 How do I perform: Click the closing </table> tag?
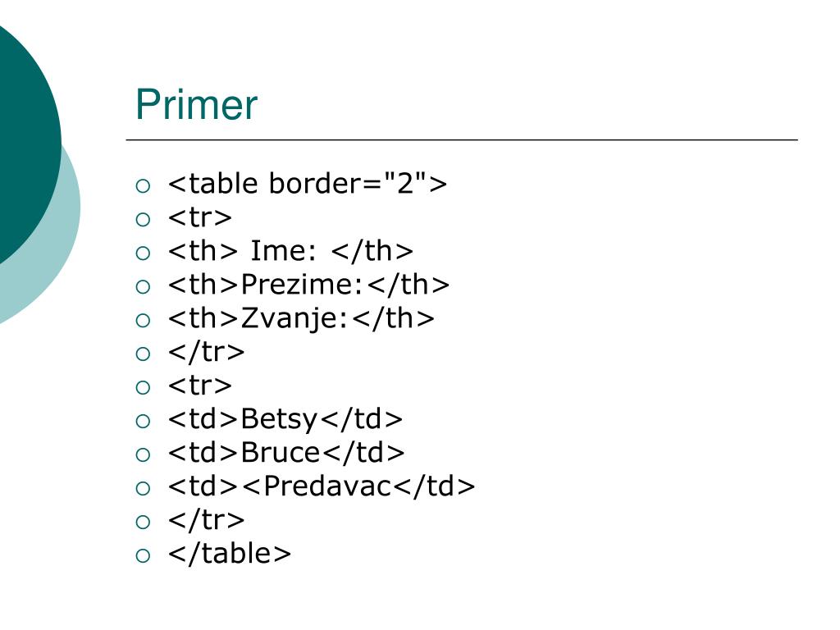pos(230,554)
